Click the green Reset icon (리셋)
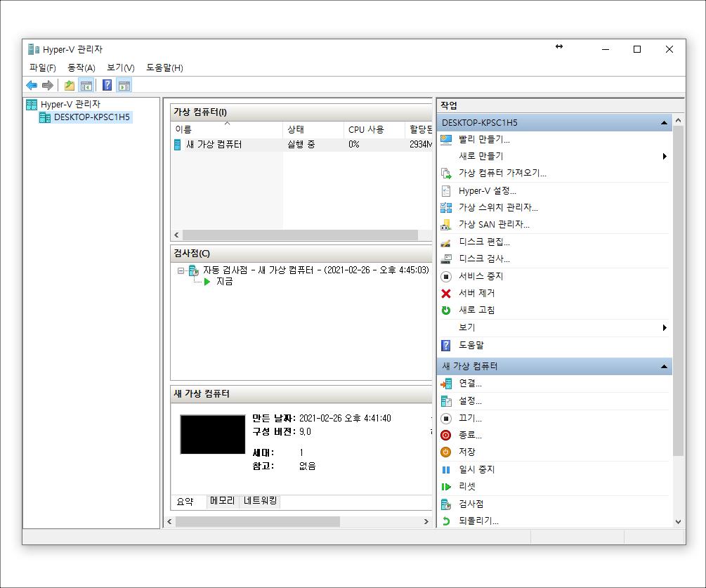Viewport: 706px width, 588px height. [x=446, y=487]
